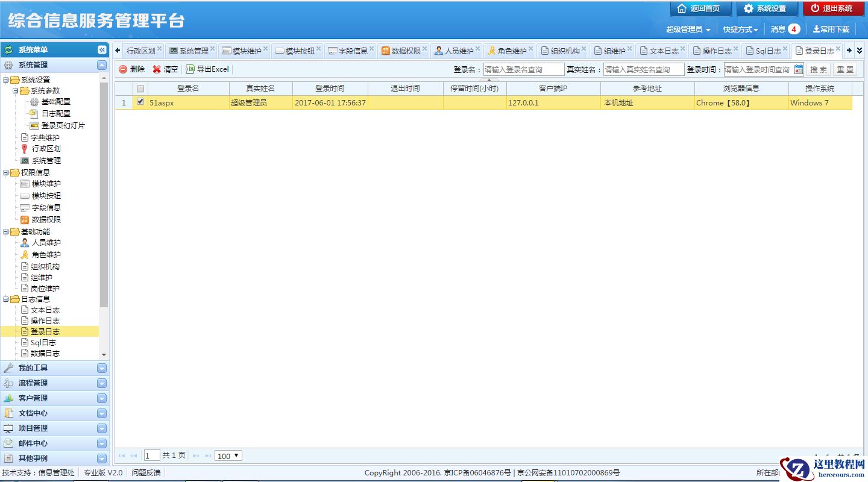Collapse the 系统管理 accordion panel arrow
This screenshot has height=482, width=868.
(102, 65)
